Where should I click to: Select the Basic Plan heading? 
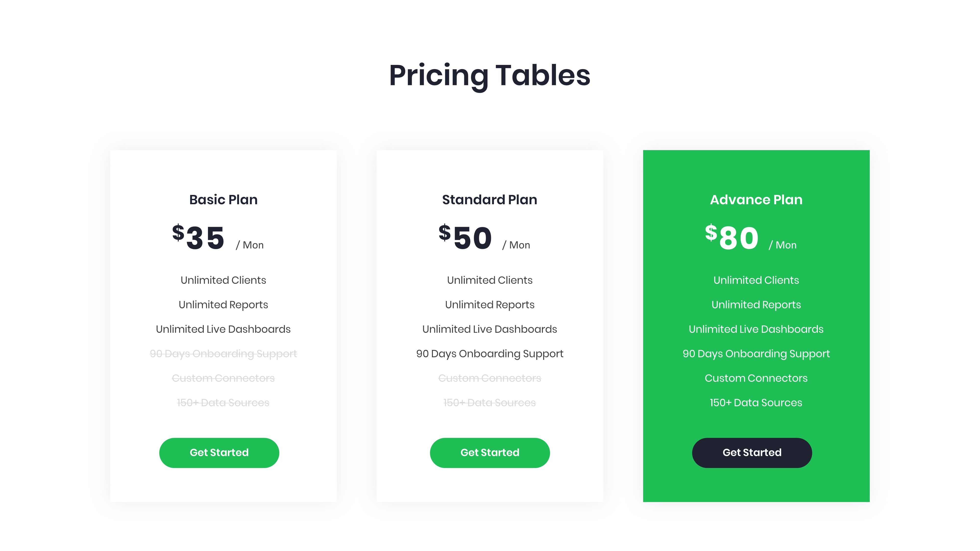(x=223, y=200)
